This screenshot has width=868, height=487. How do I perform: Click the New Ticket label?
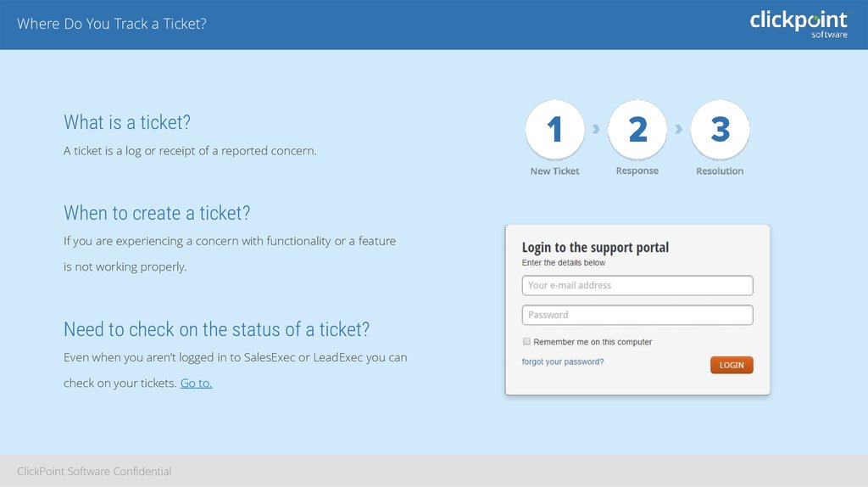(x=554, y=171)
